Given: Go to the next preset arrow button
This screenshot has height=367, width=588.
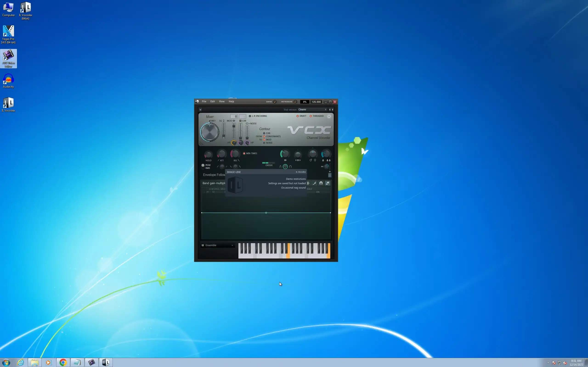Looking at the screenshot, I should pos(333,110).
